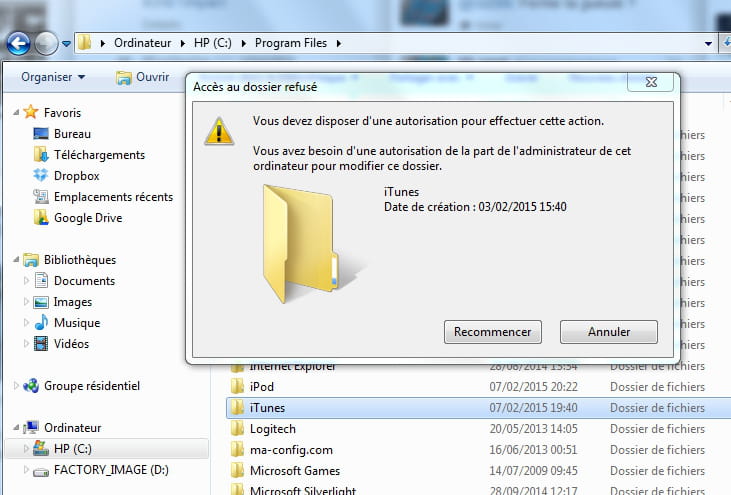Expand the Documents library
Screen dimensions: 731x495
tap(26, 281)
